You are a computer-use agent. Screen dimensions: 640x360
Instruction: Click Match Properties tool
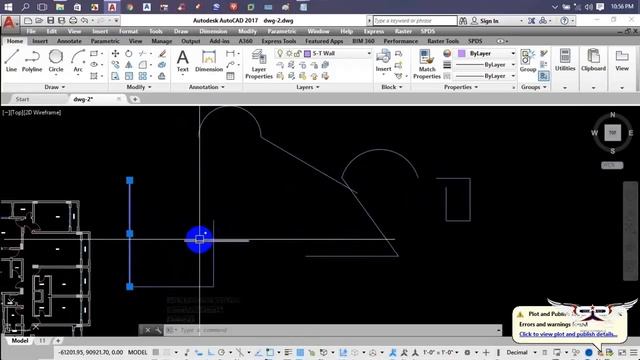pos(427,64)
